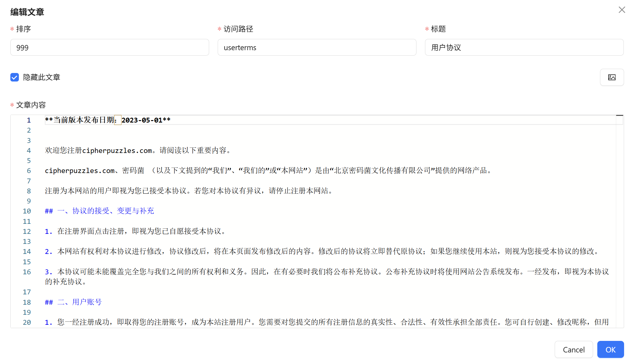Click the editor minimap scrollbar slider at top
Image resolution: width=632 pixels, height=364 pixels.
(620, 116)
